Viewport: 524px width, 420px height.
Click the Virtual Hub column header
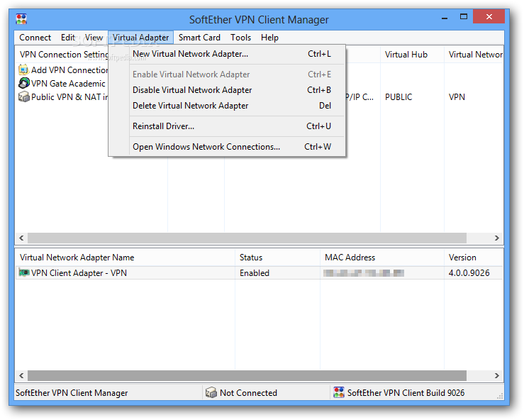412,55
